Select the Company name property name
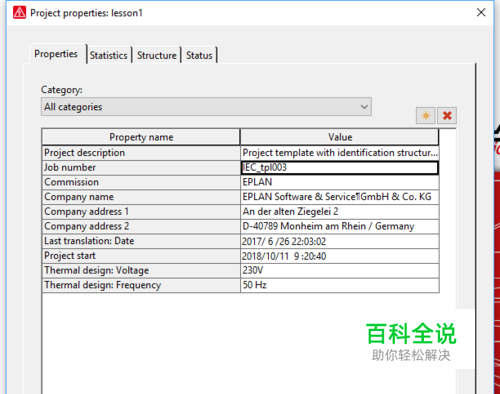Screen dimensions: 500x394 pyautogui.click(x=141, y=197)
